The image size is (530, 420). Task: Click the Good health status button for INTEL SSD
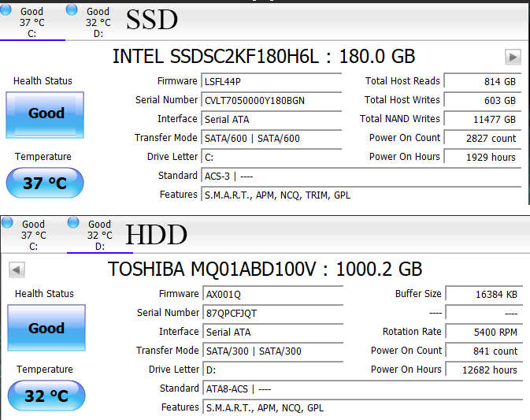coord(45,114)
